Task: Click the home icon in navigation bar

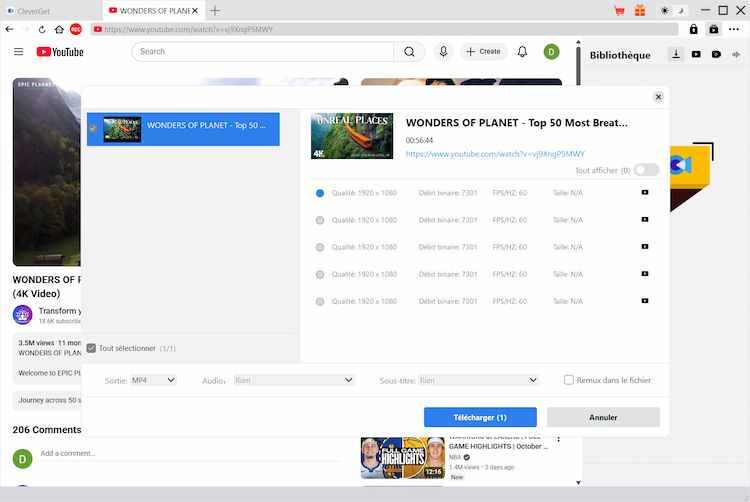Action: click(x=60, y=30)
